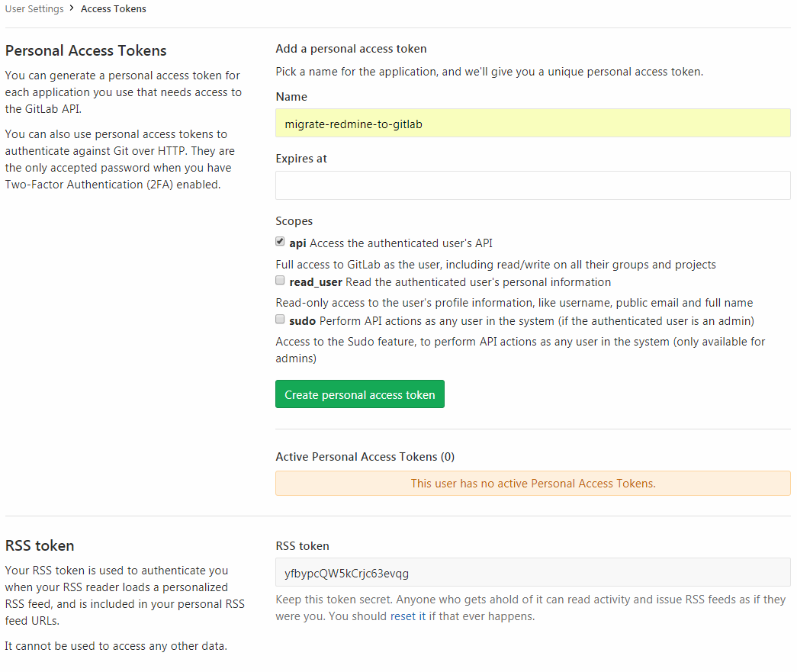Select the RSS token value field
The width and height of the screenshot is (797, 672).
pyautogui.click(x=532, y=572)
